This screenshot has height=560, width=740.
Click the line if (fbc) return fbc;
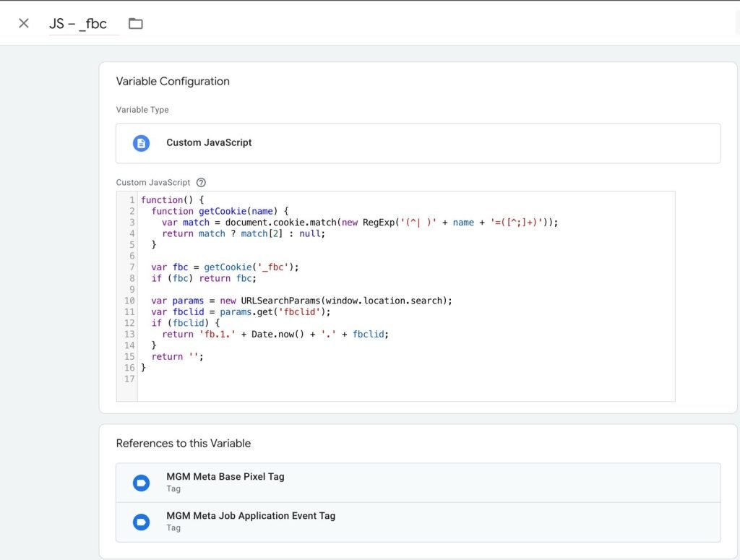[x=204, y=278]
